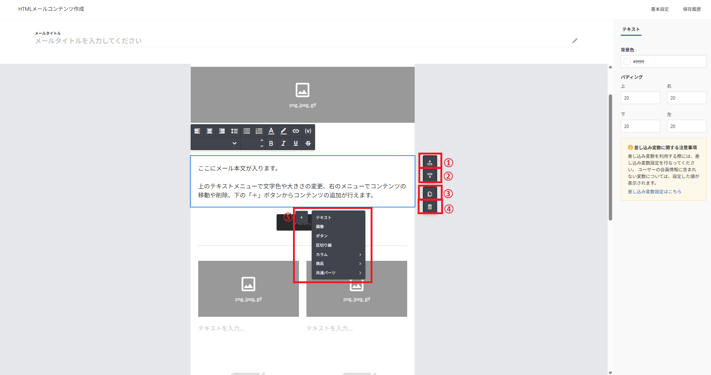Screen dimensions: 711x375
Task: Choose テキスト from the add-content menu
Action: [338, 218]
